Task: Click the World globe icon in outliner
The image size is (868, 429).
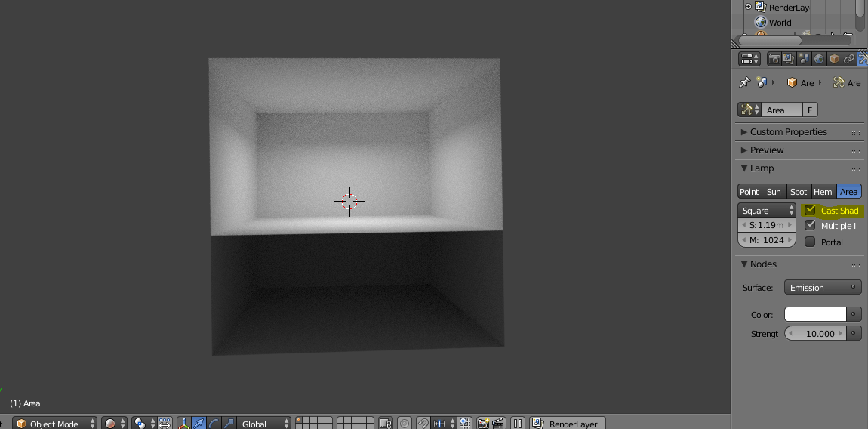Action: click(761, 22)
